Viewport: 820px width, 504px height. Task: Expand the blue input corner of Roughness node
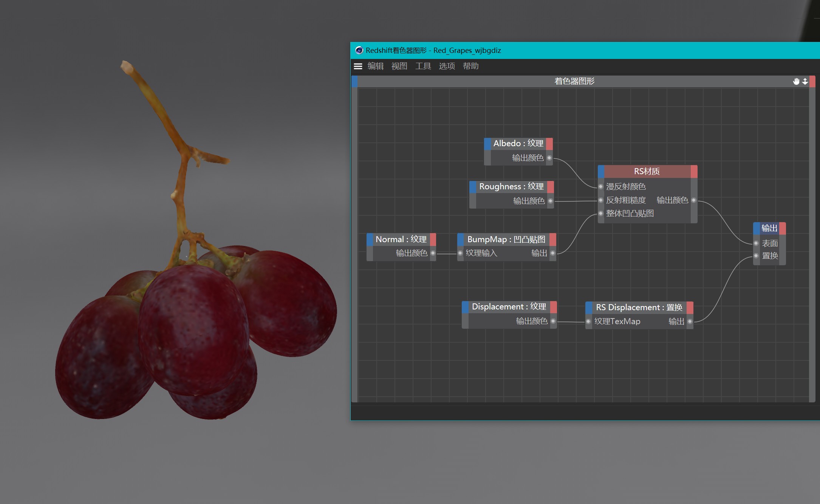tap(473, 187)
